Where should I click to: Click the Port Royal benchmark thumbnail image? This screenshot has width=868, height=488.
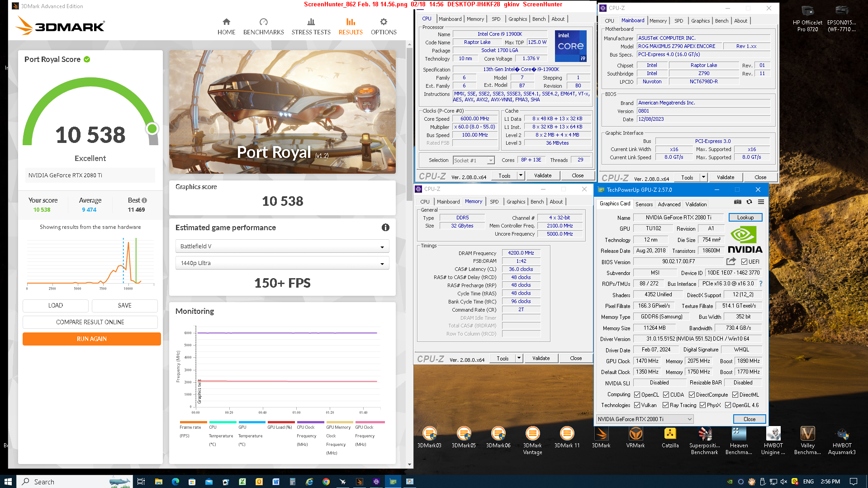coord(282,112)
